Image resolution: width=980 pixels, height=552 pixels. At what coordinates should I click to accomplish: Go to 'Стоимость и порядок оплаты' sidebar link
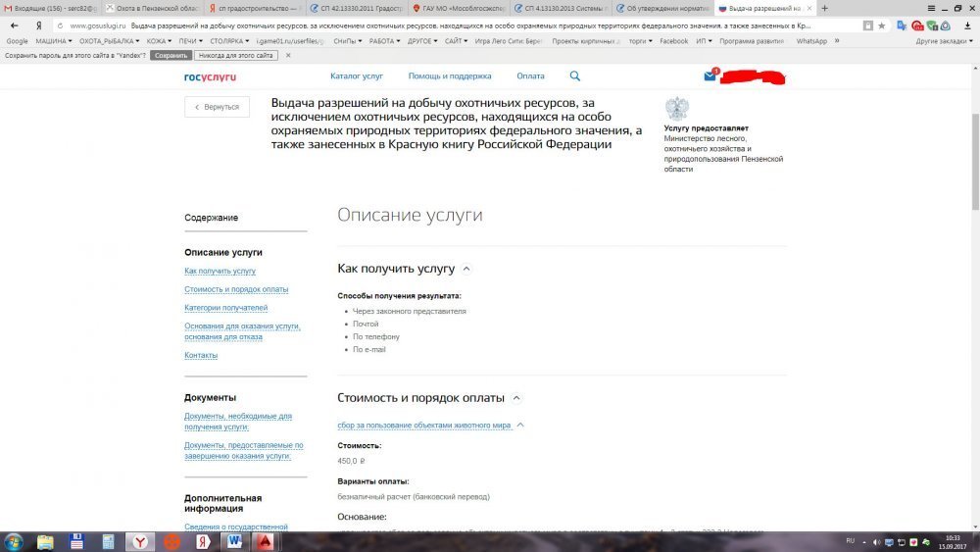click(x=236, y=289)
